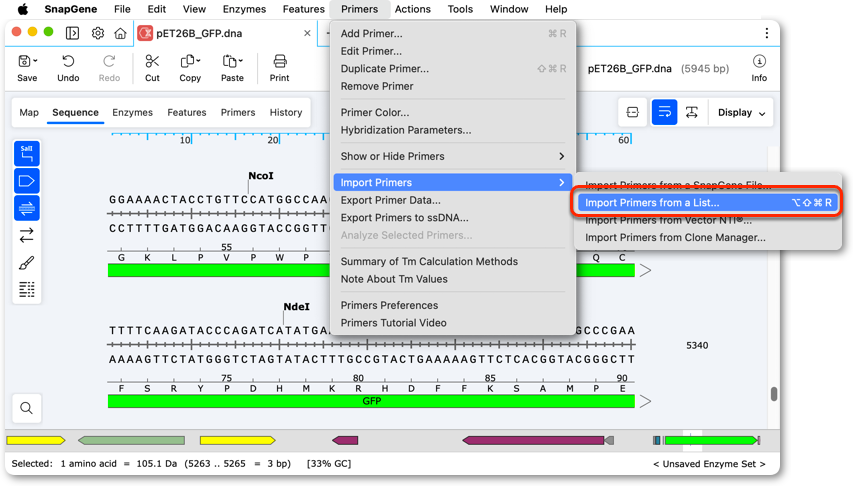Expand the Import Primers submenu
Screen dimensions: 853x486
coord(453,182)
